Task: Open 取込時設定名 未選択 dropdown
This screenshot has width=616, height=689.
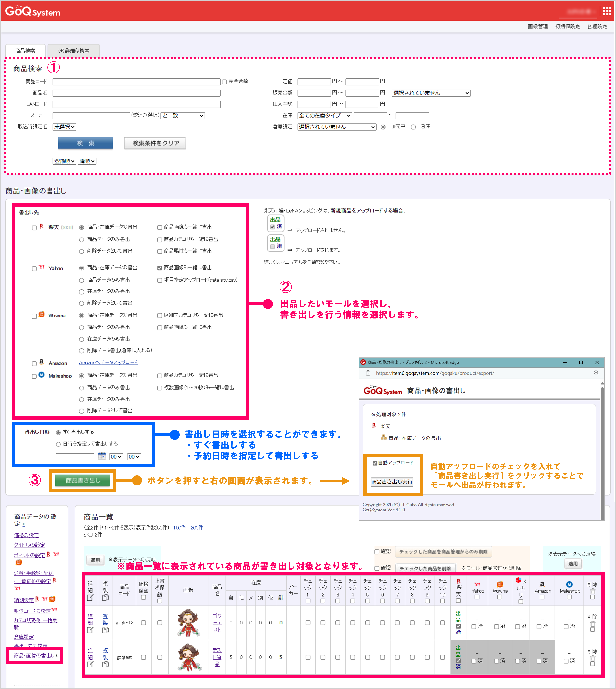Action: coord(64,127)
